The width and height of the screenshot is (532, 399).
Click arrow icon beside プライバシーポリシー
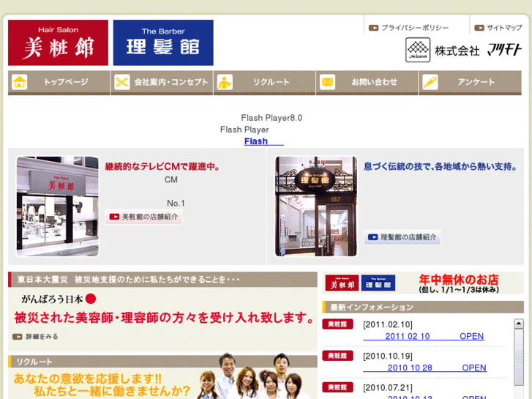(373, 28)
